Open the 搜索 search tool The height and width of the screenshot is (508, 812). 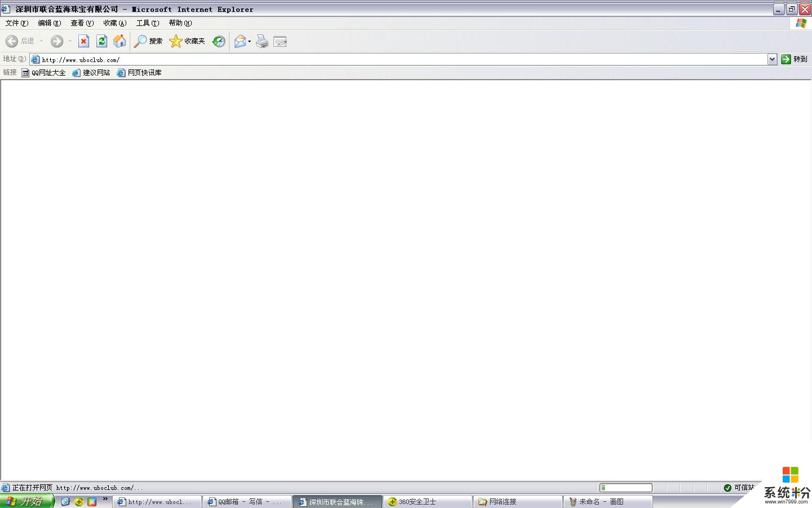148,41
